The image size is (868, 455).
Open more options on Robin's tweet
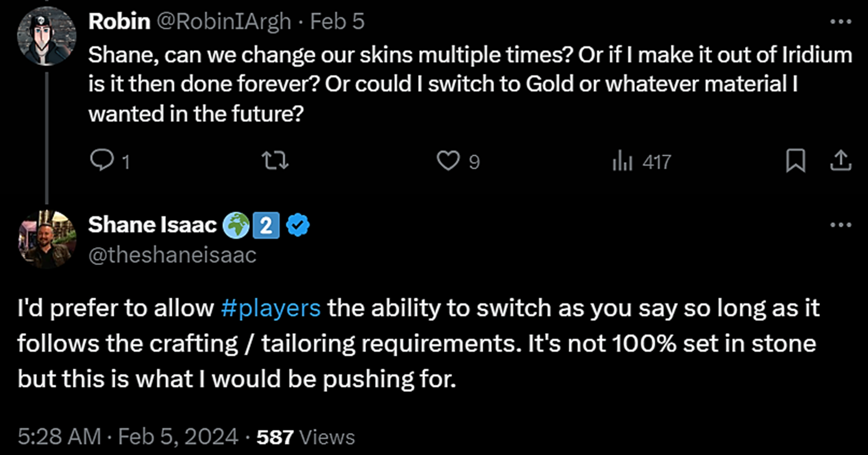[x=840, y=22]
